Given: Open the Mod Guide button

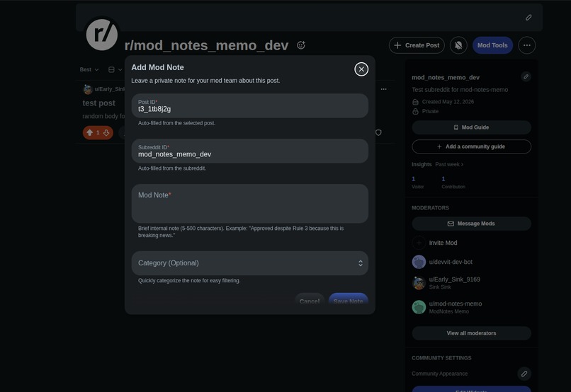Looking at the screenshot, I should [x=471, y=127].
